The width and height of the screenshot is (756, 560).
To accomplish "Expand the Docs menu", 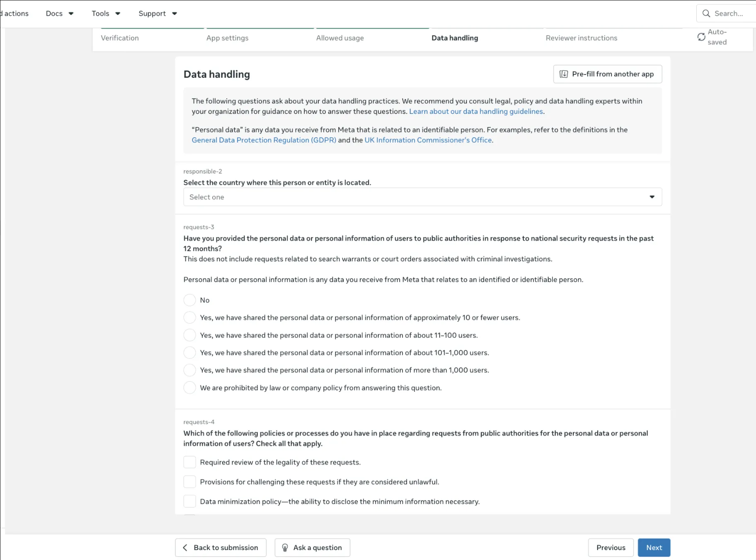I will click(x=60, y=13).
